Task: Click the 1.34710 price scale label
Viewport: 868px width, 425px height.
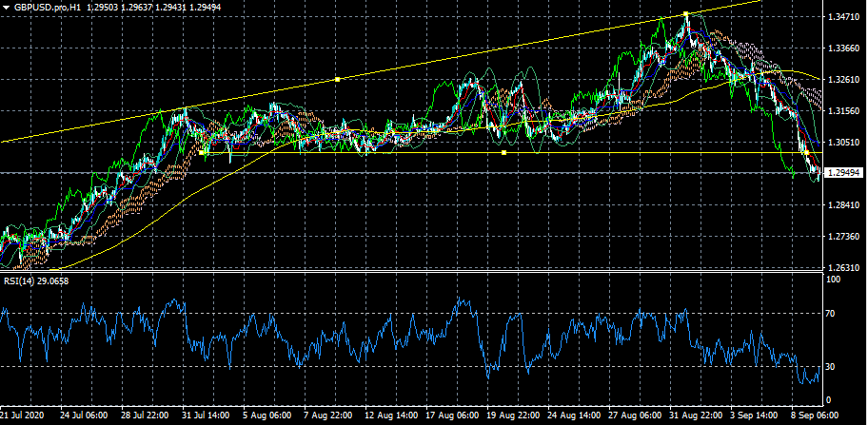Action: coord(844,18)
